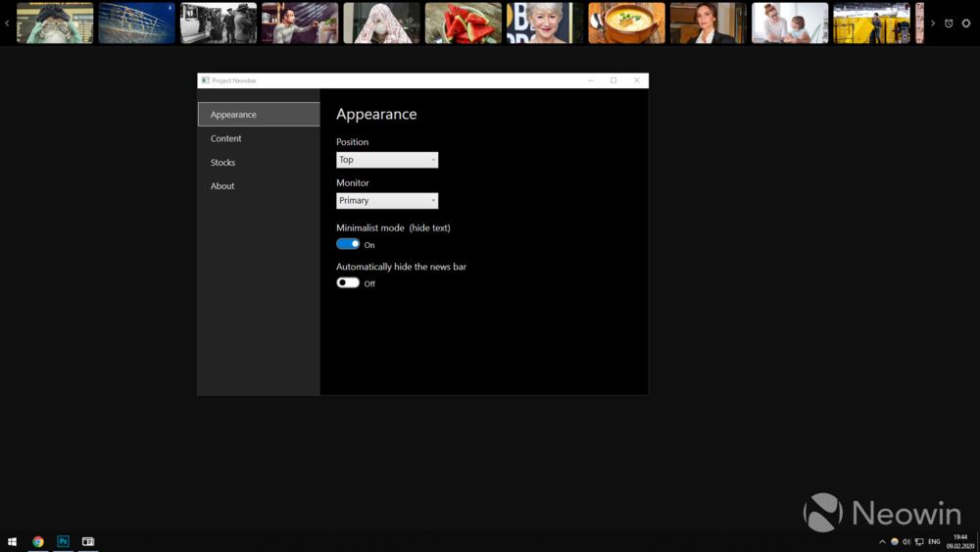This screenshot has width=980, height=552.
Task: Open the Monitor dropdown set to Primary
Action: [387, 200]
